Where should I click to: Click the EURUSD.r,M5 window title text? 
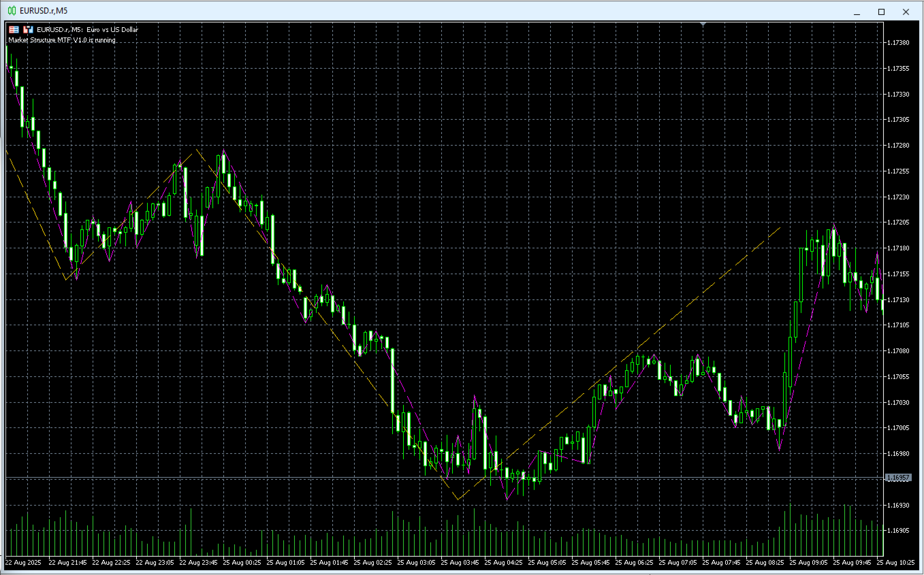tap(44, 11)
